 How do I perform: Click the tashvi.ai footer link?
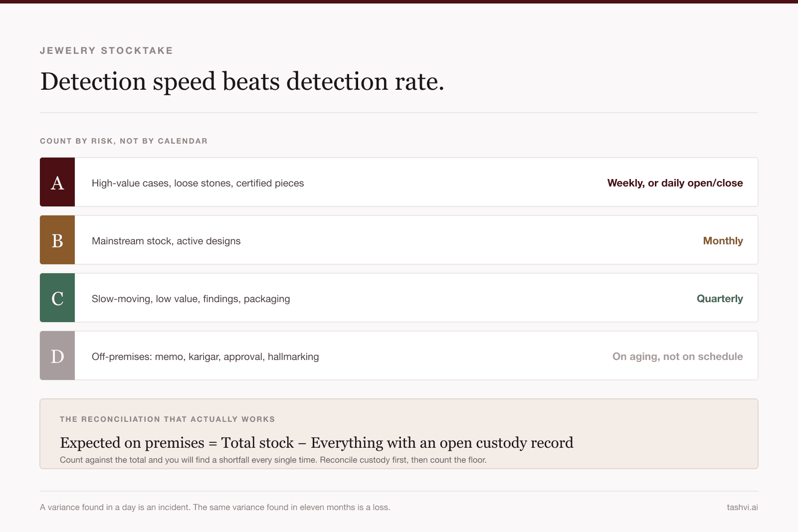[x=742, y=507]
